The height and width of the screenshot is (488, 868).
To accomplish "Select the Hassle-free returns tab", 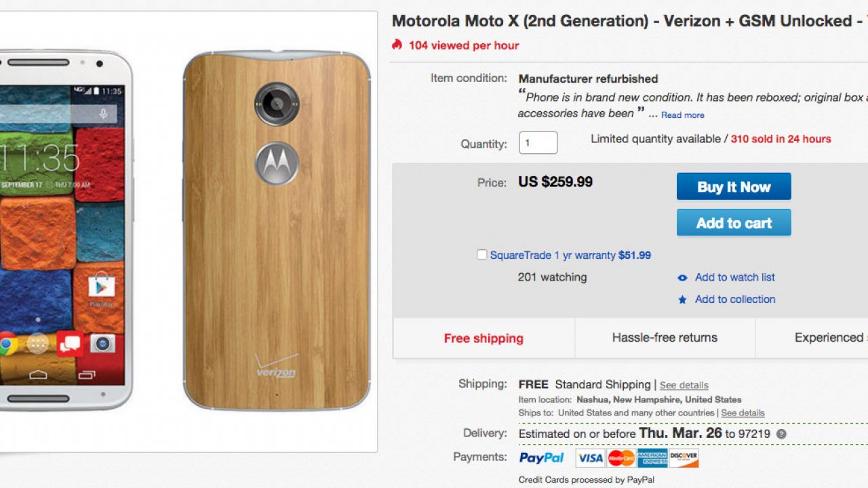I will [x=665, y=338].
